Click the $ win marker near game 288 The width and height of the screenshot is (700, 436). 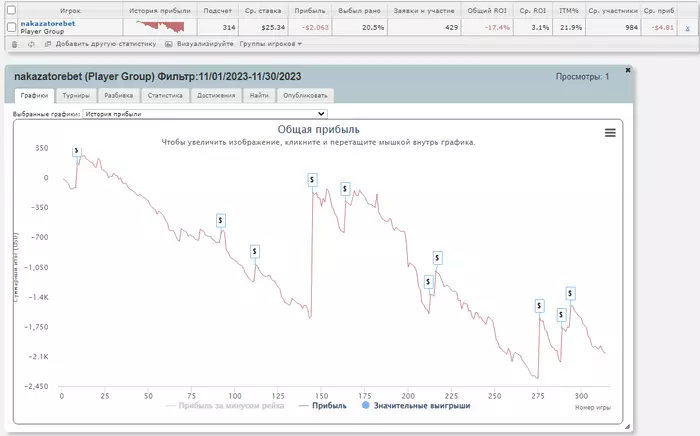pos(561,315)
